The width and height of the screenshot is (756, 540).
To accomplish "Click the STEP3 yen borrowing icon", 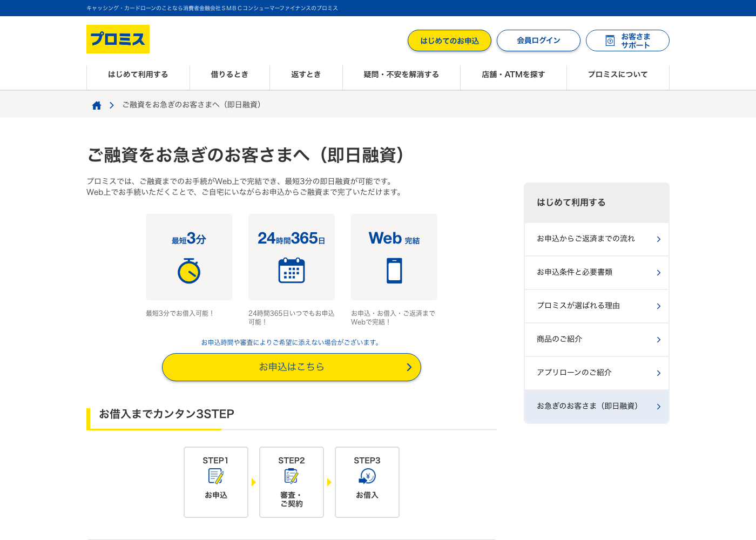I will click(367, 476).
